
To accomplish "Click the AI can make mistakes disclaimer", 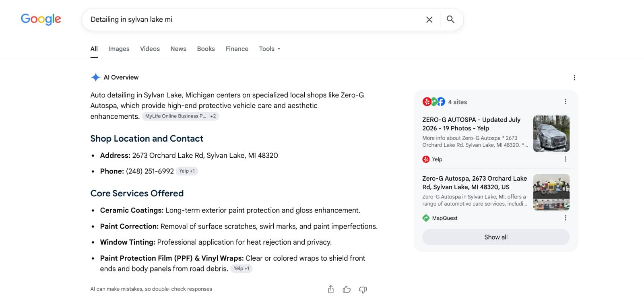I will pos(151,289).
